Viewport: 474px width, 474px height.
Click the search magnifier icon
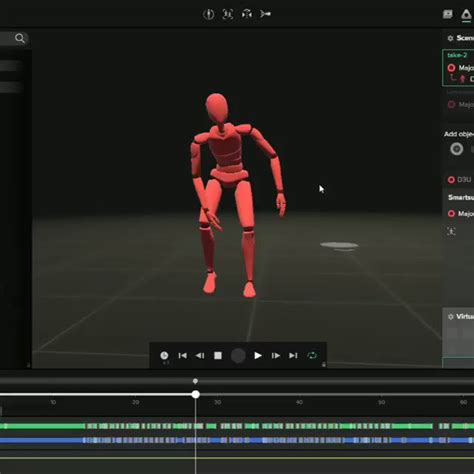pyautogui.click(x=20, y=39)
